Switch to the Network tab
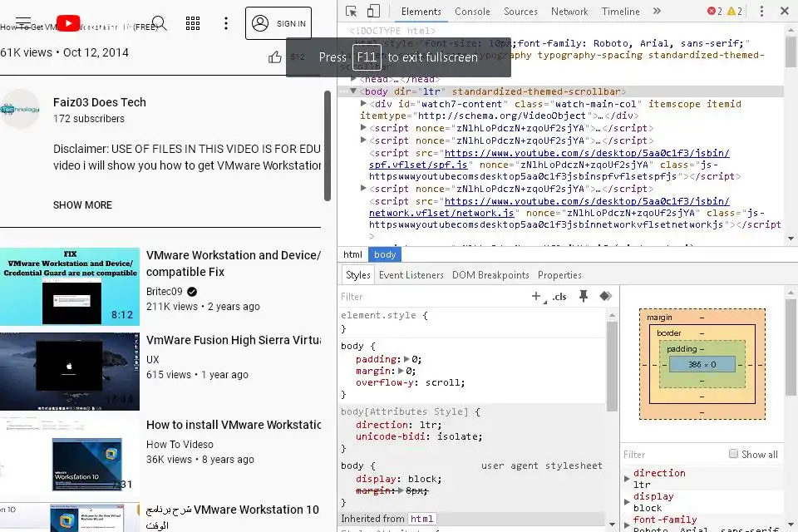The width and height of the screenshot is (798, 532). coord(569,11)
